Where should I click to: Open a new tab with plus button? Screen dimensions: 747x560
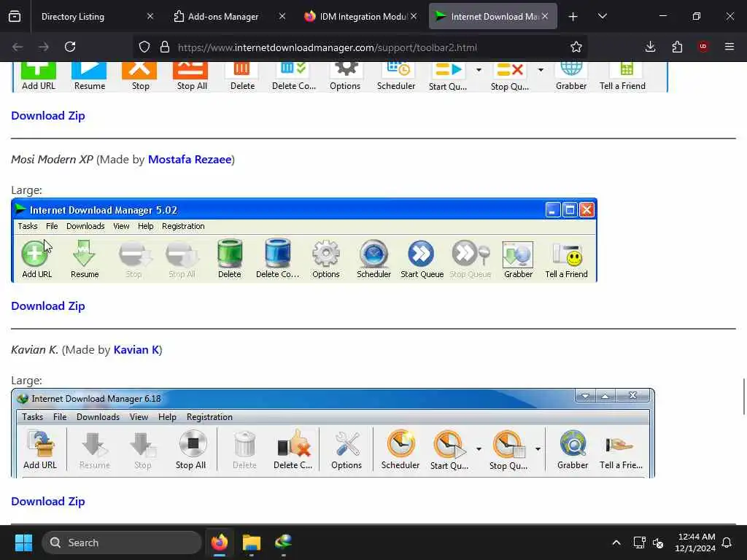tap(573, 17)
